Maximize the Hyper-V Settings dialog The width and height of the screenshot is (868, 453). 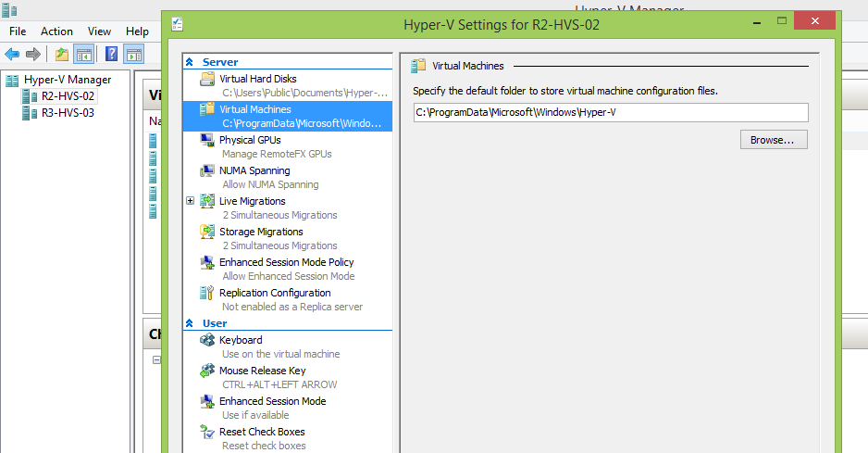[x=782, y=21]
